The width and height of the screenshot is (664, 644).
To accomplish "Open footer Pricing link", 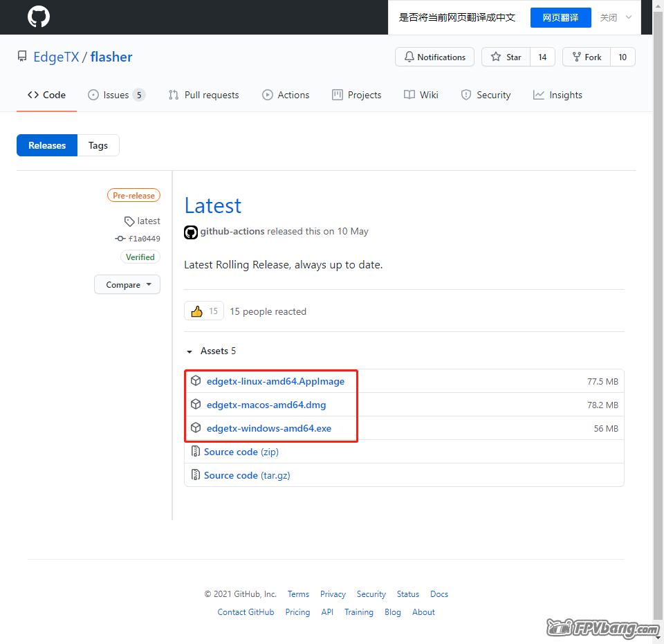I will [x=297, y=611].
